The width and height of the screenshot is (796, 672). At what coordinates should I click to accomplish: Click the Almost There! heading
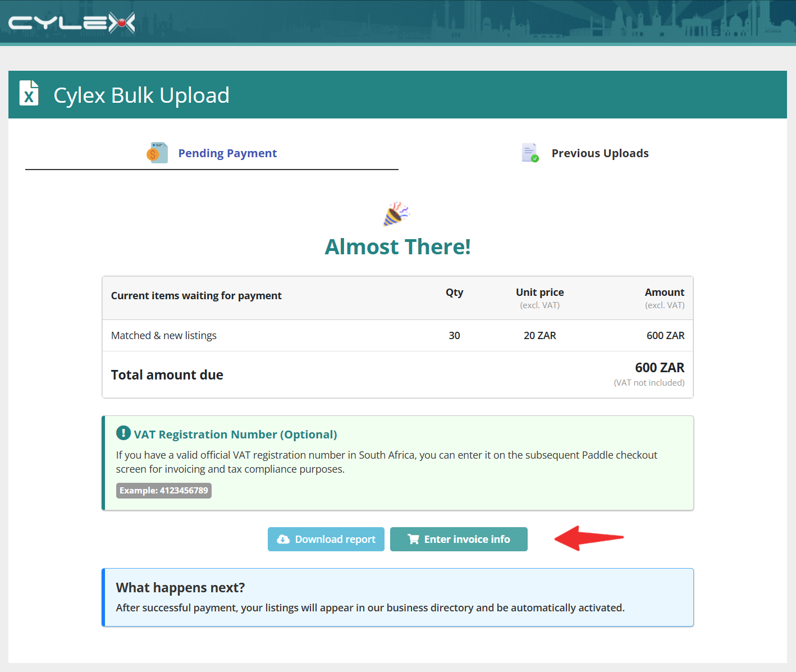[397, 246]
